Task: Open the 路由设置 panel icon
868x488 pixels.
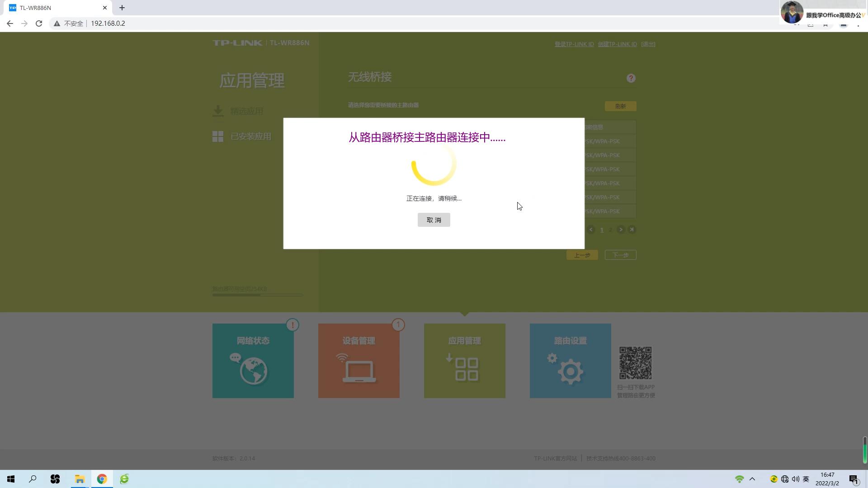Action: click(570, 360)
